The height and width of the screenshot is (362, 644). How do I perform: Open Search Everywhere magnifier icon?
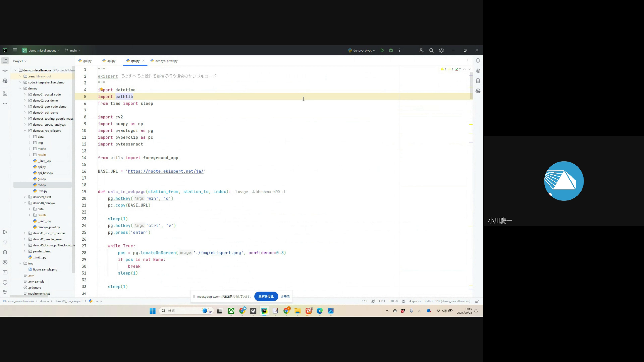[431, 50]
